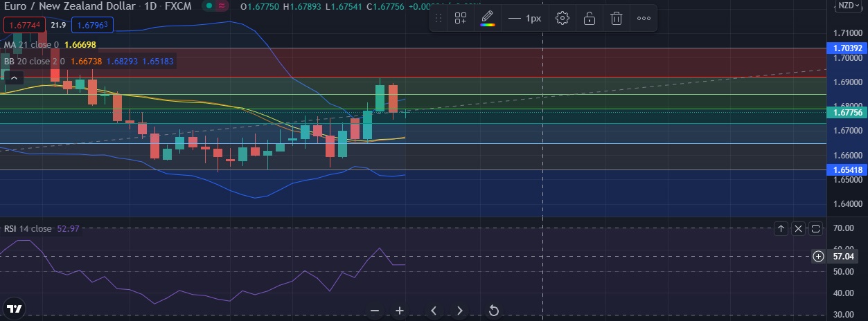Maximize the RSI pane
This screenshot has height=321, width=868.
pos(815,228)
